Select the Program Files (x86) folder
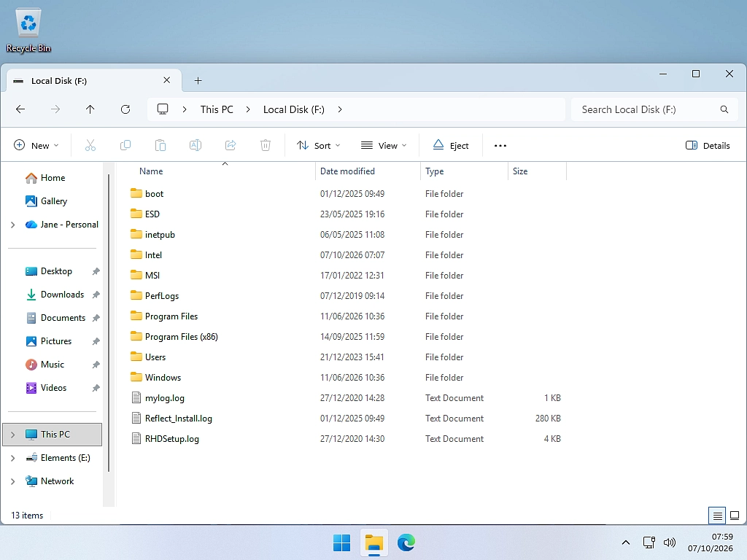The height and width of the screenshot is (560, 747). pos(181,337)
